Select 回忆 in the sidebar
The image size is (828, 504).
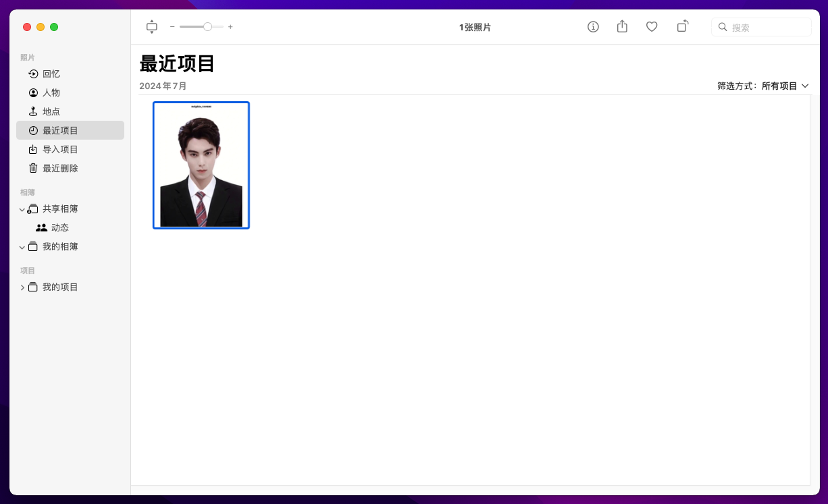click(x=51, y=74)
